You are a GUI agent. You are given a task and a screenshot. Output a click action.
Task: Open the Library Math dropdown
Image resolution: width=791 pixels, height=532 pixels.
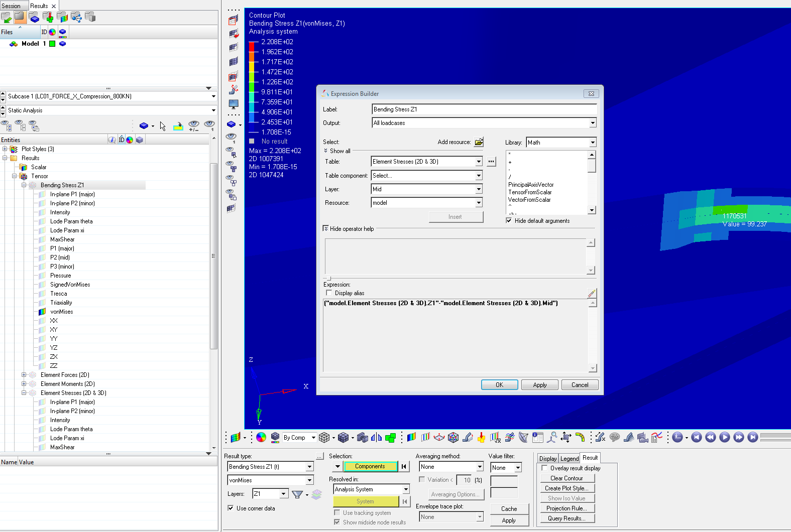[593, 143]
